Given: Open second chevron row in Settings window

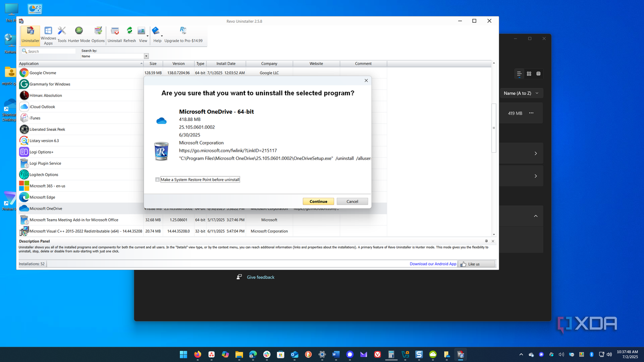Looking at the screenshot, I should point(535,176).
